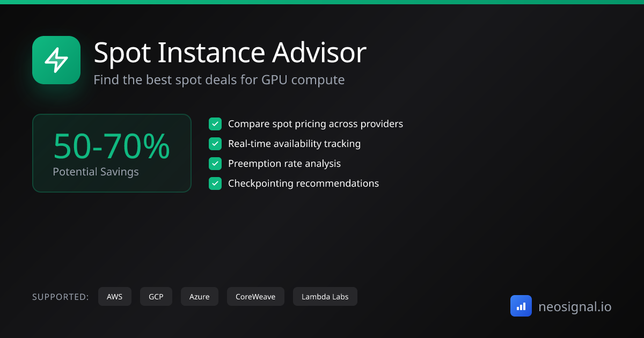This screenshot has height=338, width=644.
Task: Click the Find the best spot deals subtitle
Action: tap(219, 80)
